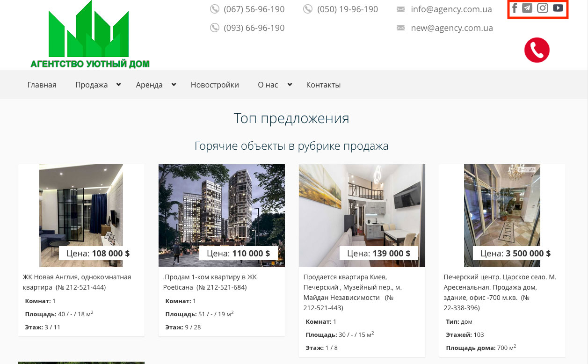Go to Главная menu item

[42, 85]
